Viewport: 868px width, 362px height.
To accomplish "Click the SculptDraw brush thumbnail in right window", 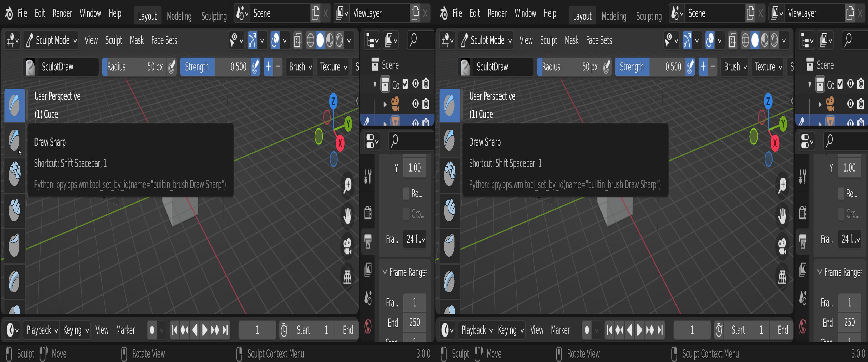I will (465, 67).
